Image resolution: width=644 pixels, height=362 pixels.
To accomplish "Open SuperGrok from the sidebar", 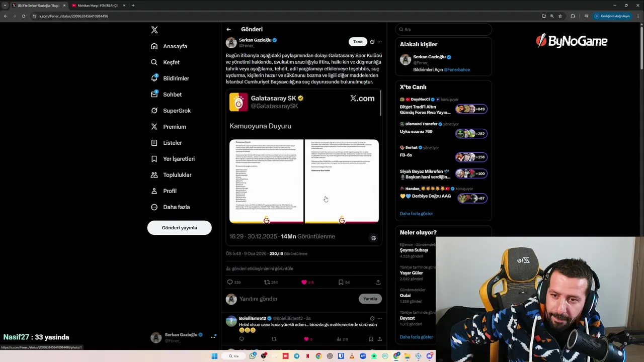I will click(171, 111).
